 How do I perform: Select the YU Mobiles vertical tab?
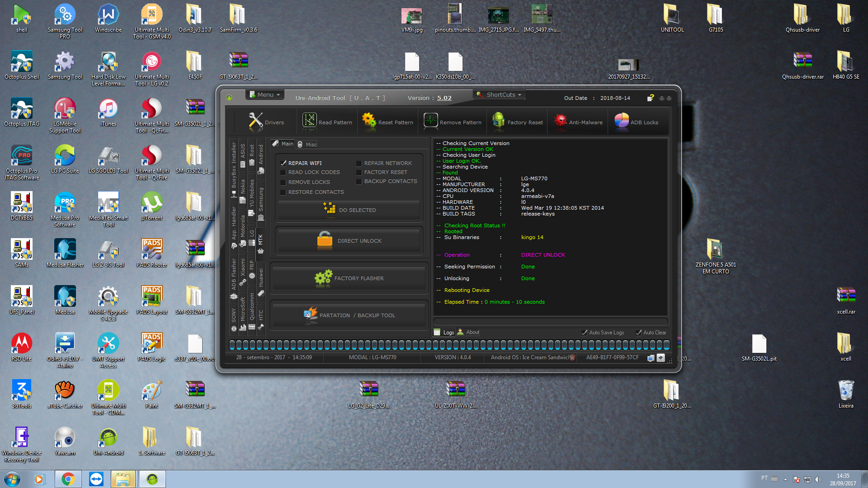(252, 197)
